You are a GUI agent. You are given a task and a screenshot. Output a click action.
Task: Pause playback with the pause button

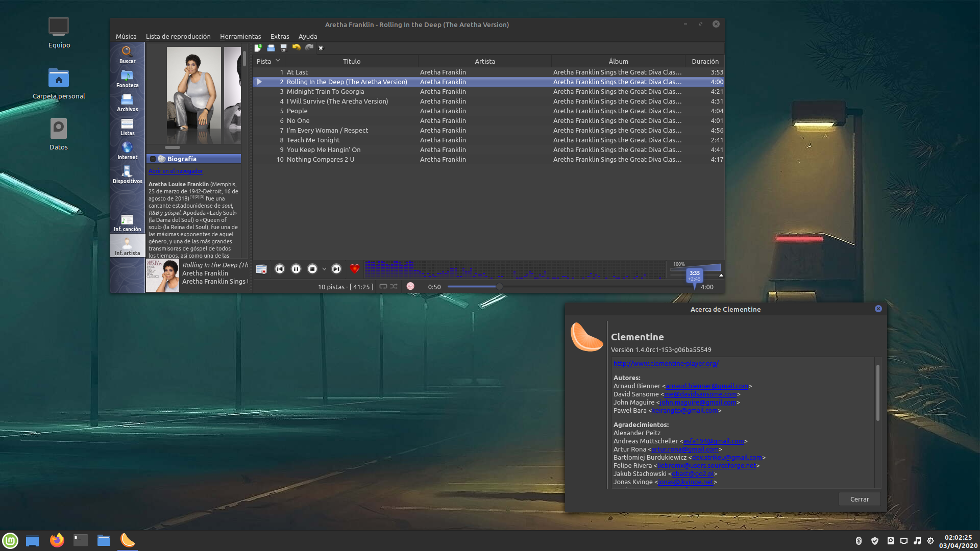point(296,269)
